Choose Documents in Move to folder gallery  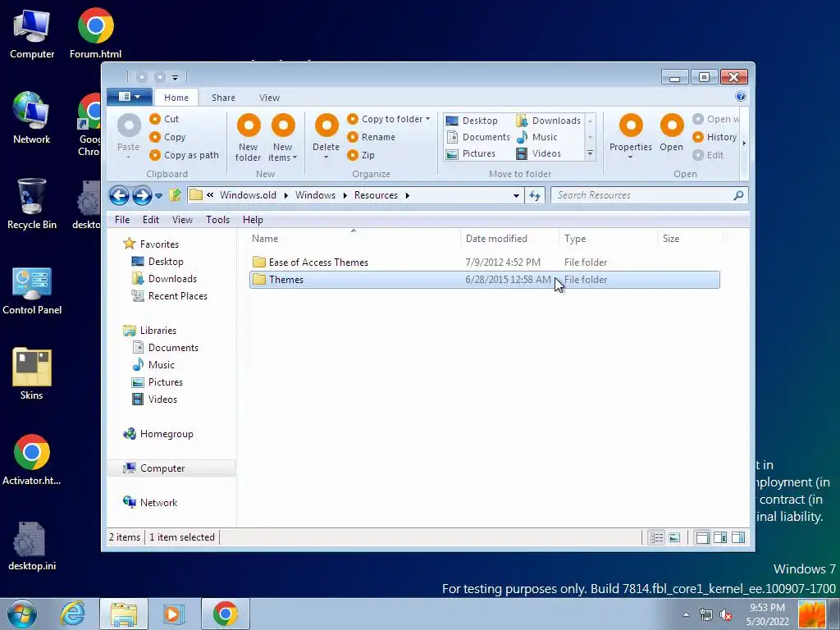pos(478,137)
